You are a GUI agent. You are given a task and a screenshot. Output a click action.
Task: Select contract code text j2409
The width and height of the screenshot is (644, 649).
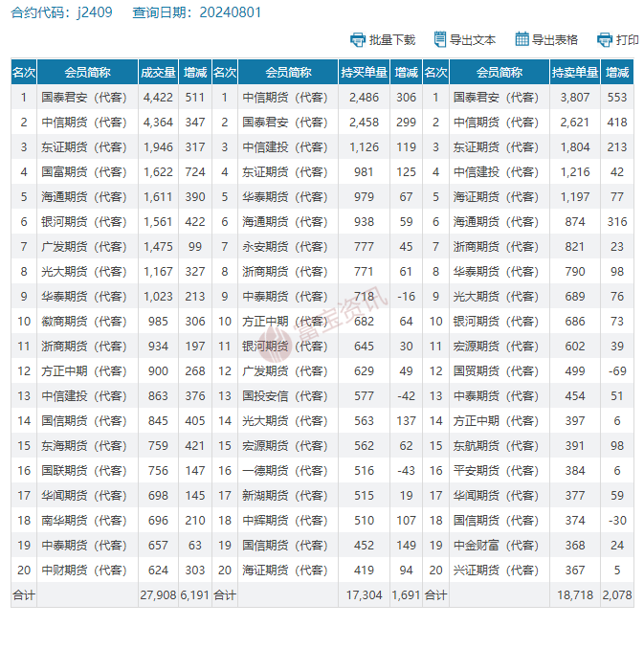(95, 12)
